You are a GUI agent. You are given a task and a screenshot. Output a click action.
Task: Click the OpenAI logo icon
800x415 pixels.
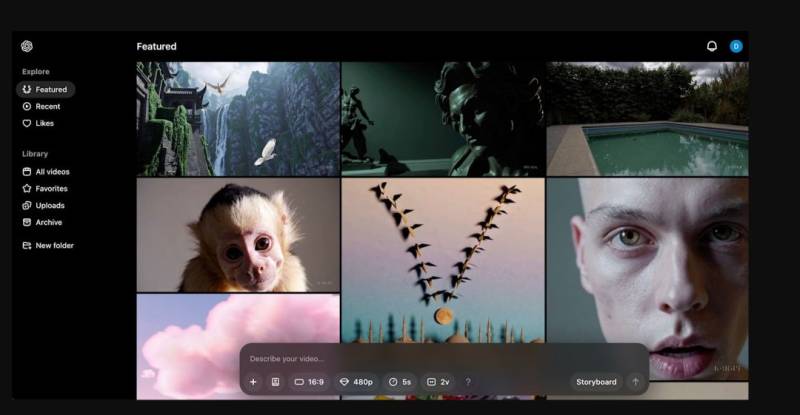point(28,46)
